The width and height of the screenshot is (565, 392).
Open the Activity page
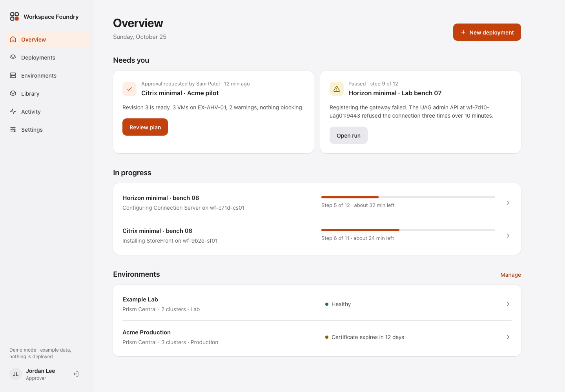coord(47,112)
